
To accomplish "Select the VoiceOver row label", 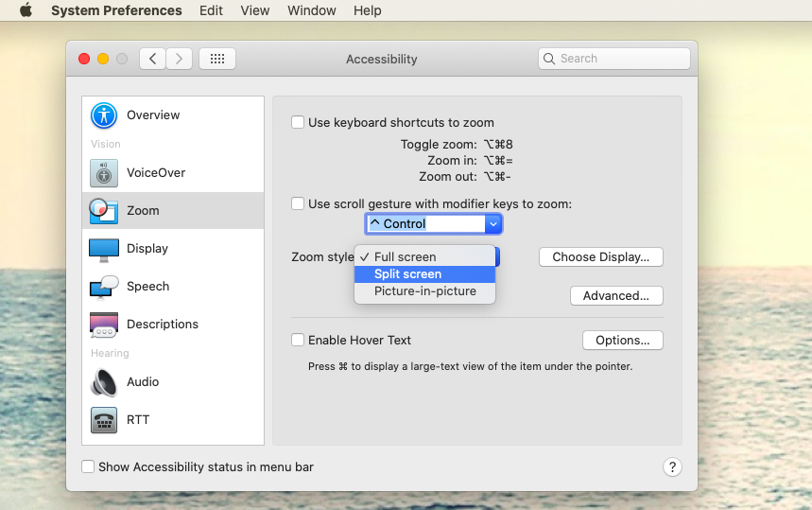I will [156, 173].
